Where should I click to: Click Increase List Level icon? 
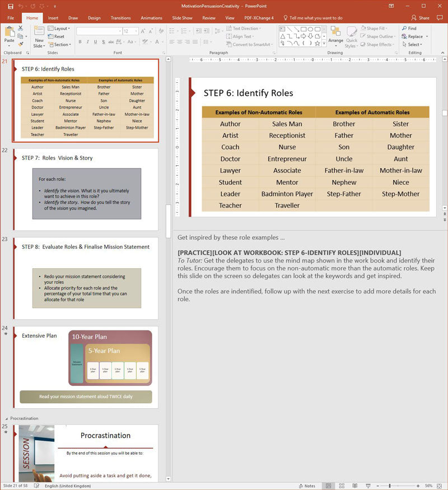click(x=207, y=31)
